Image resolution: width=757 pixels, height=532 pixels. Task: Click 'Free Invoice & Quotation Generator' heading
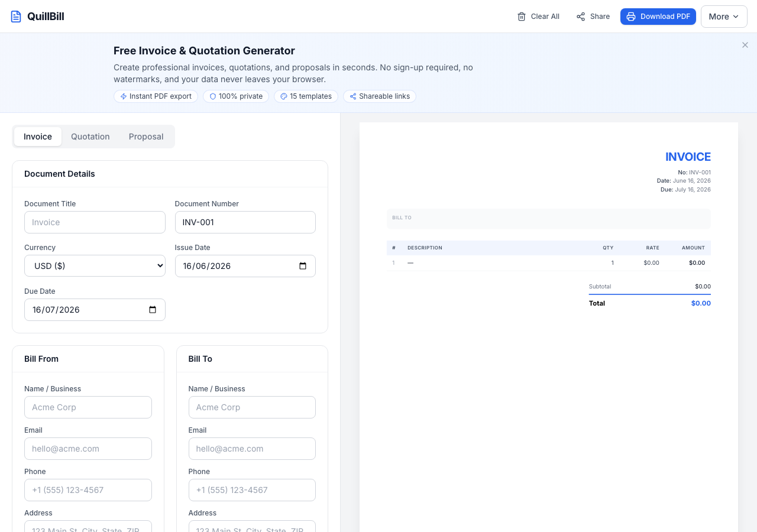(x=204, y=51)
